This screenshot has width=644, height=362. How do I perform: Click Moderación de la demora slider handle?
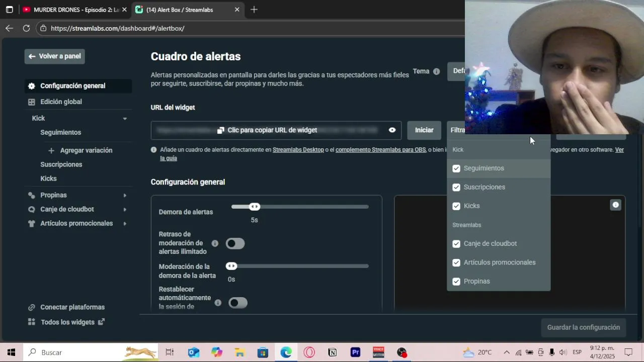click(231, 266)
